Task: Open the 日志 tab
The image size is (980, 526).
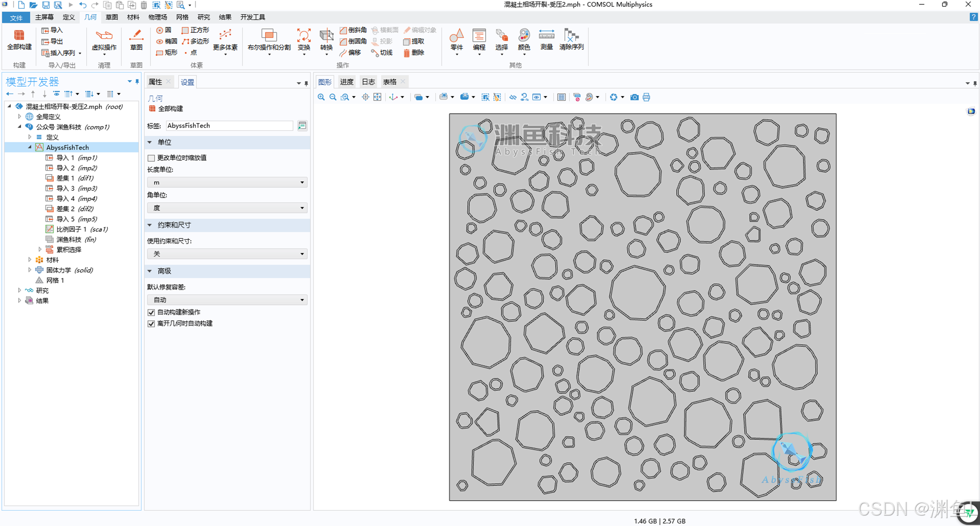Action: coord(368,82)
